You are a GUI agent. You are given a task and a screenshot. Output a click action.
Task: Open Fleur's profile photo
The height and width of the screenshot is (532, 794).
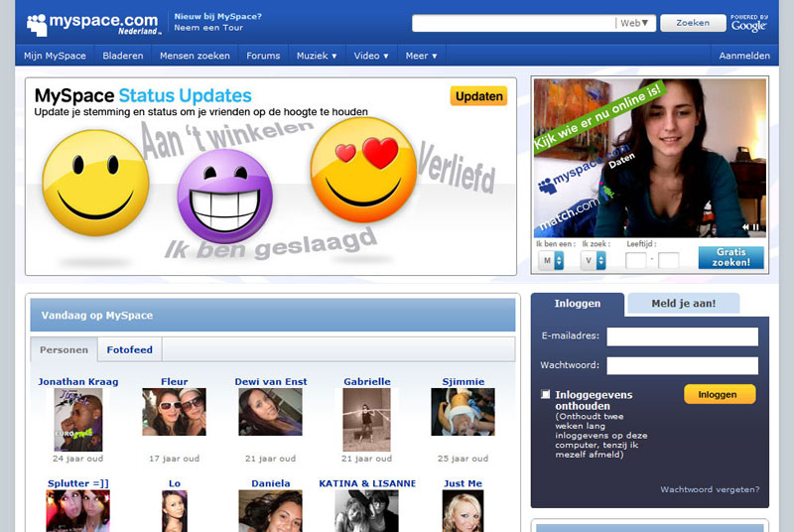pyautogui.click(x=174, y=412)
